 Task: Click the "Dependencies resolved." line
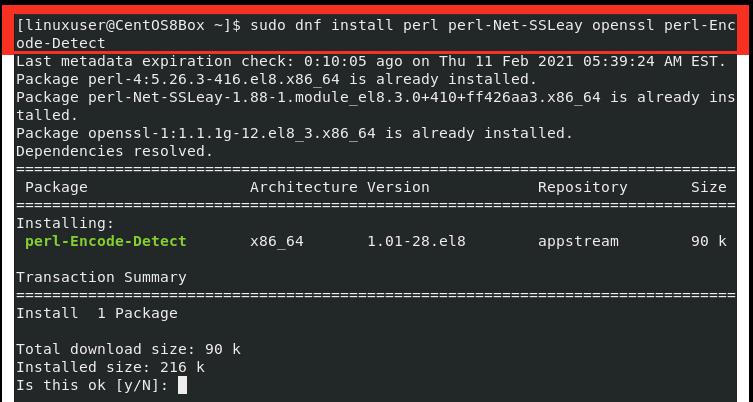(115, 151)
